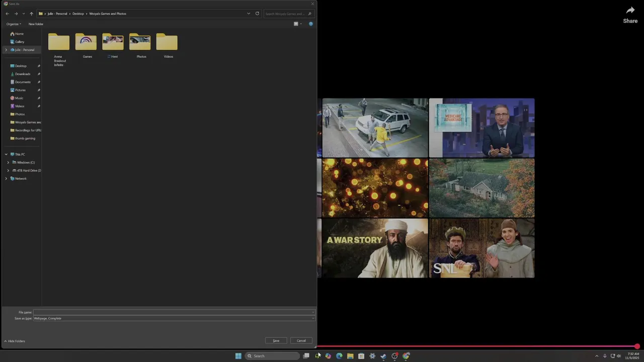Show hidden system tray icons
644x362 pixels.
597,356
